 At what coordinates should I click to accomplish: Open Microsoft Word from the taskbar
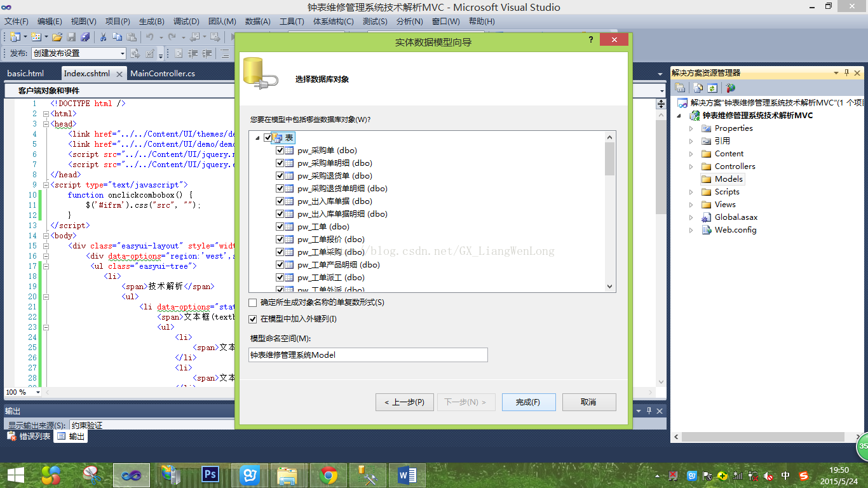[x=407, y=475]
